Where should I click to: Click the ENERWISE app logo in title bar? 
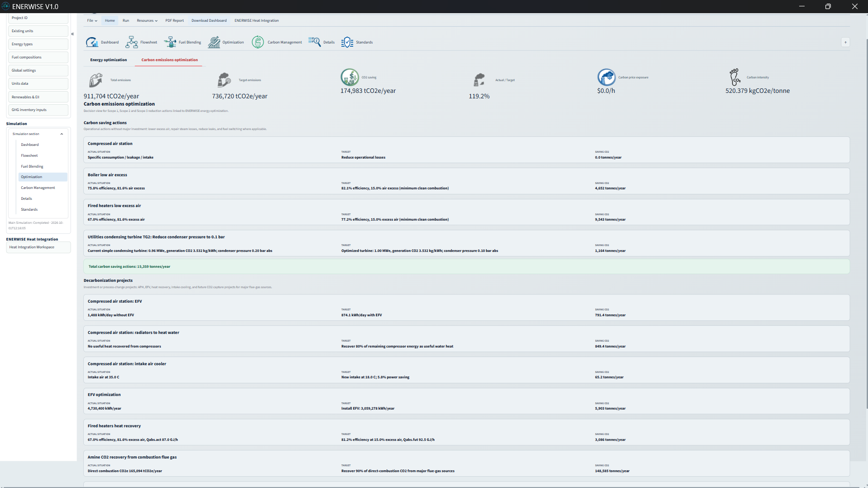click(x=5, y=6)
